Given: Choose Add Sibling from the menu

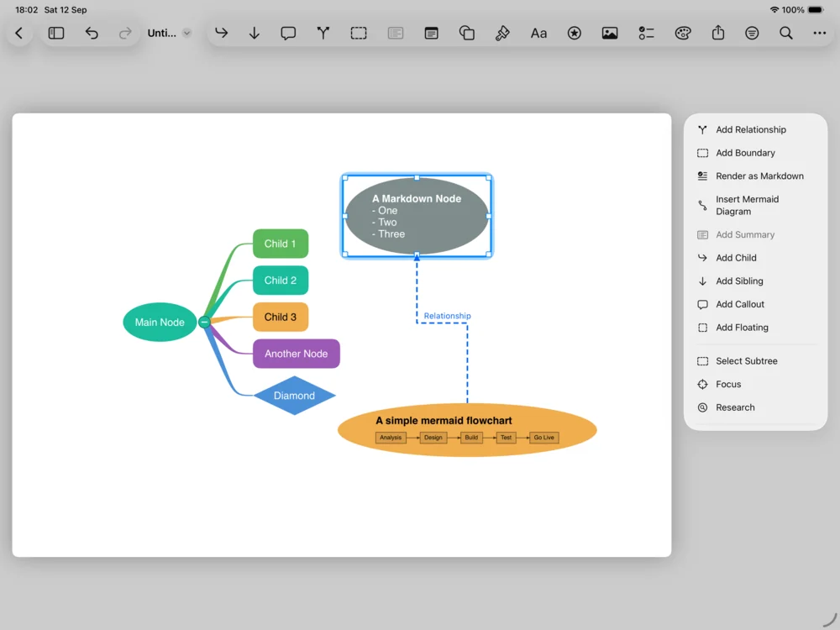Looking at the screenshot, I should (x=755, y=281).
